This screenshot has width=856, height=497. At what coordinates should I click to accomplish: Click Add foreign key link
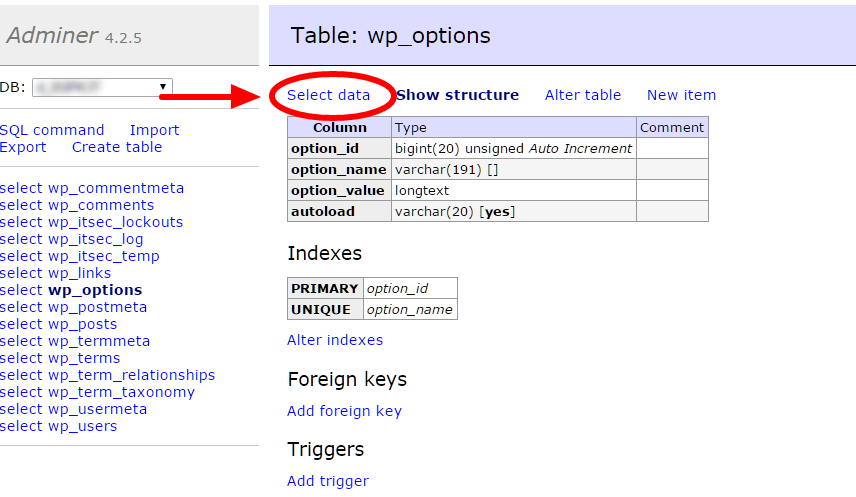(x=344, y=411)
